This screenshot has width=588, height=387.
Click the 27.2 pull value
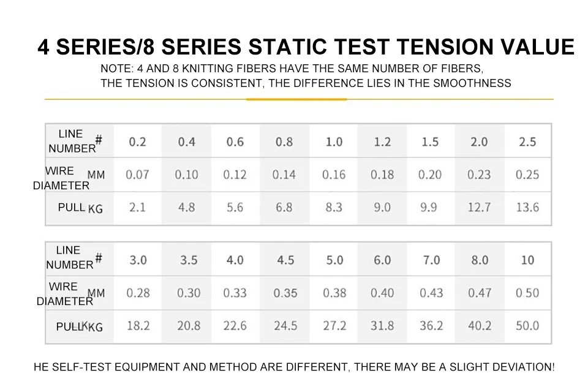coord(334,326)
